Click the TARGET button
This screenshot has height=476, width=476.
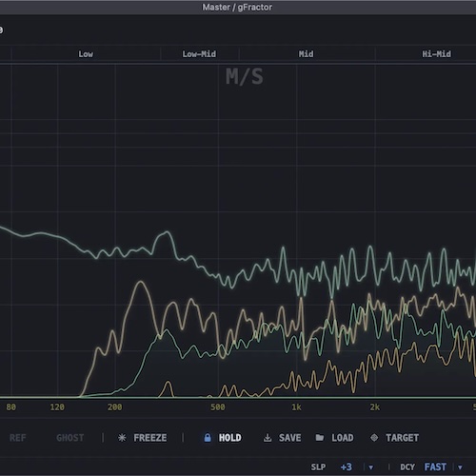pyautogui.click(x=402, y=438)
